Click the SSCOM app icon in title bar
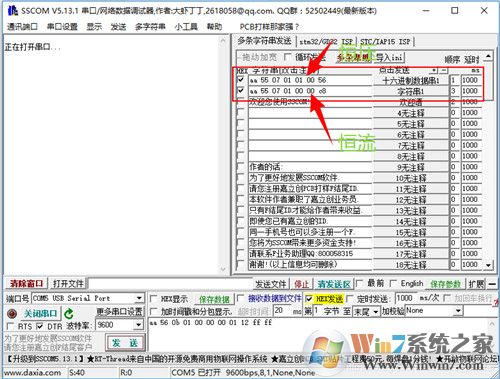The image size is (500, 379). 13,10
